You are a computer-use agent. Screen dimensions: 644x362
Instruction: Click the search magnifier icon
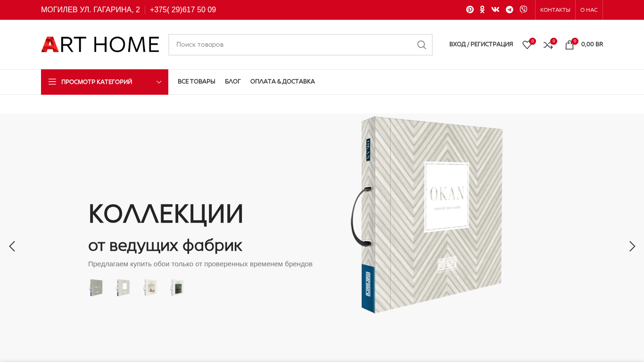[421, 45]
